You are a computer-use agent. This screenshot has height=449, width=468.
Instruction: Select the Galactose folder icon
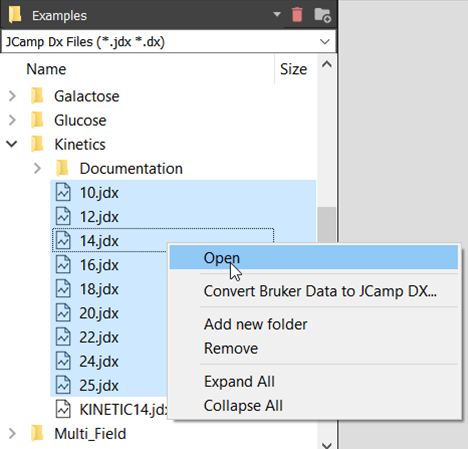[x=37, y=96]
